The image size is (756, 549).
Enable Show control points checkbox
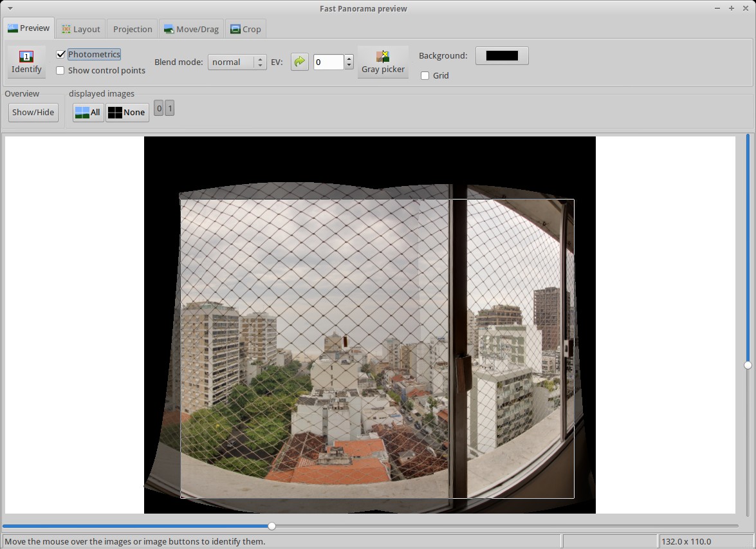[x=61, y=70]
